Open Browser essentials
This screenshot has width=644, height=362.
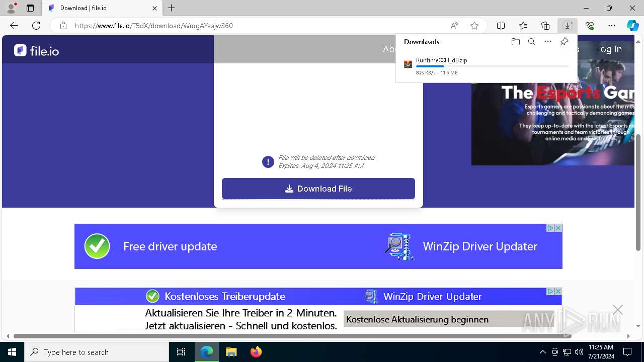click(x=590, y=26)
